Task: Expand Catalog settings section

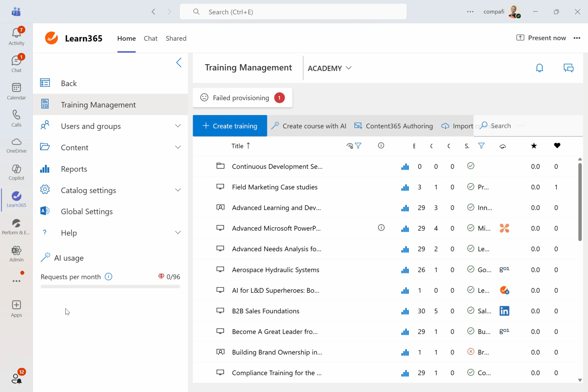Action: pyautogui.click(x=178, y=190)
